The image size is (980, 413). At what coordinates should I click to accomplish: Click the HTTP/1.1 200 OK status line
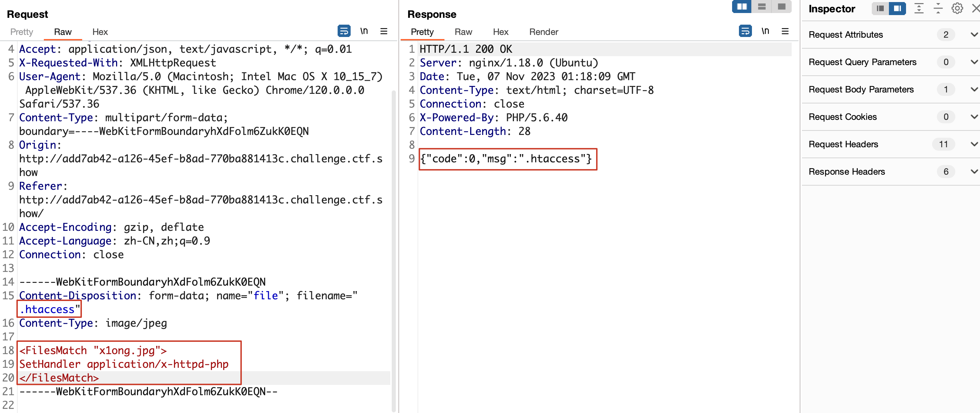[x=466, y=49]
